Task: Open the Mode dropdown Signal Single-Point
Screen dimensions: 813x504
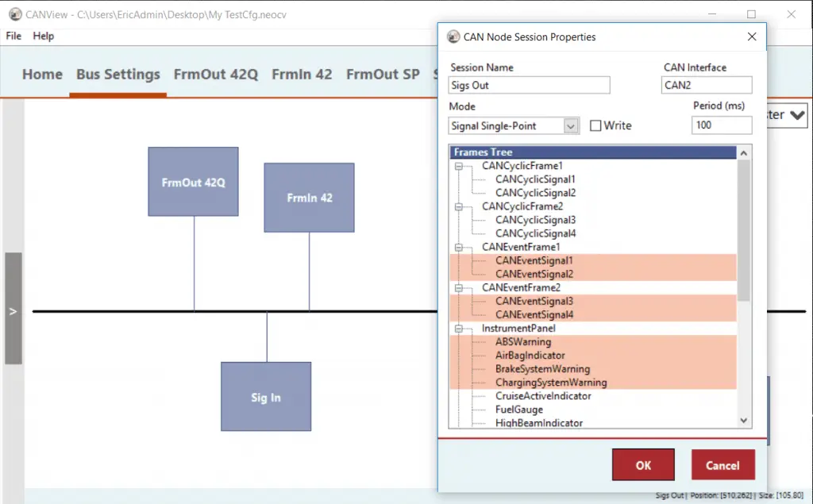Action: click(571, 125)
